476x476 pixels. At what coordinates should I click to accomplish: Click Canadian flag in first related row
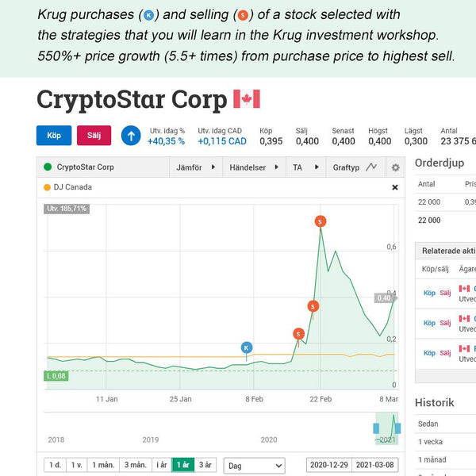pyautogui.click(x=464, y=289)
